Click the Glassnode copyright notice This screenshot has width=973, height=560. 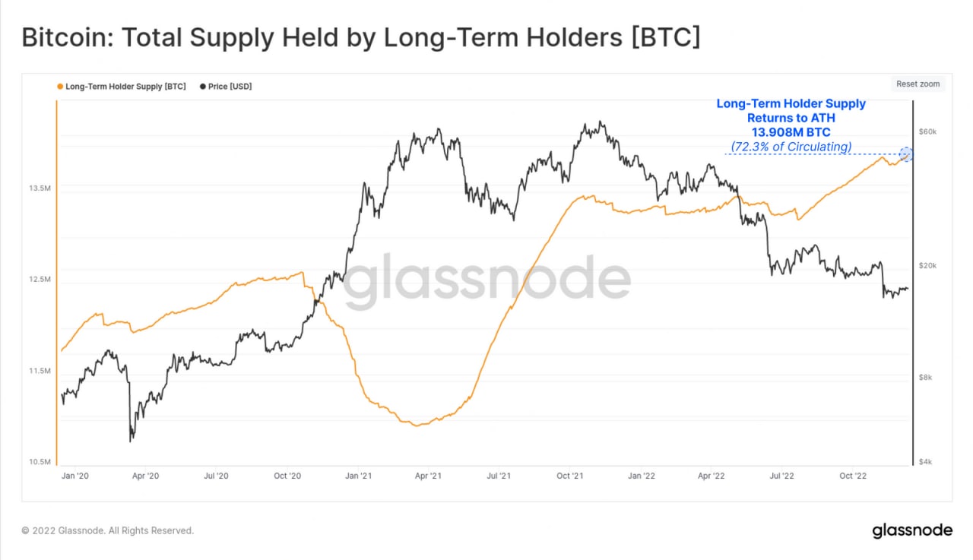pyautogui.click(x=108, y=530)
